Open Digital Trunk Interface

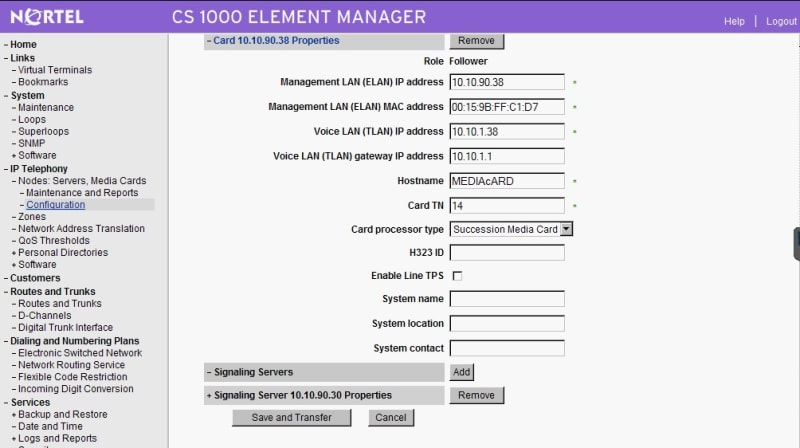coord(65,328)
